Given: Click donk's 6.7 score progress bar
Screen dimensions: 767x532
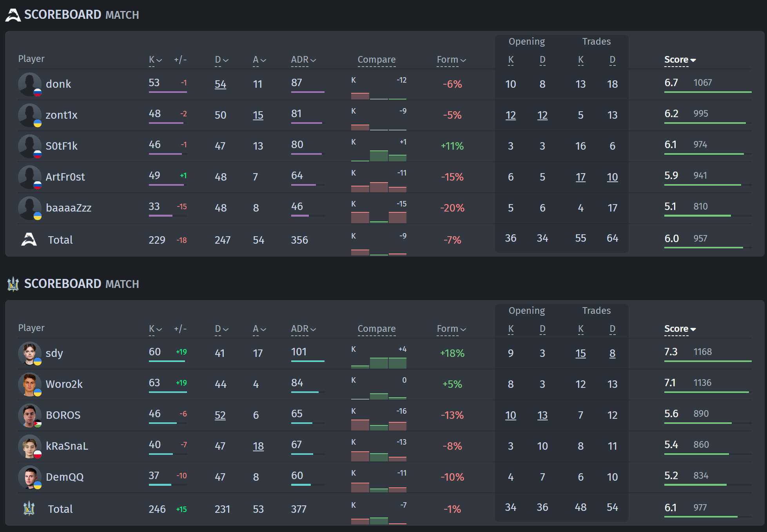Looking at the screenshot, I should pos(708,92).
